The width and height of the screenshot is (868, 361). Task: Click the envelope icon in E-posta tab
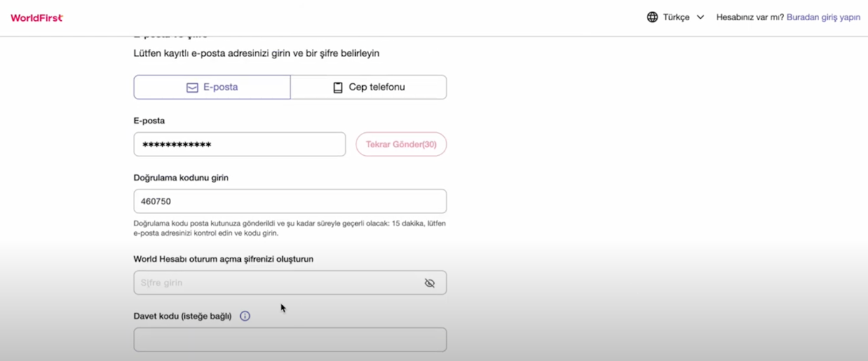tap(192, 88)
